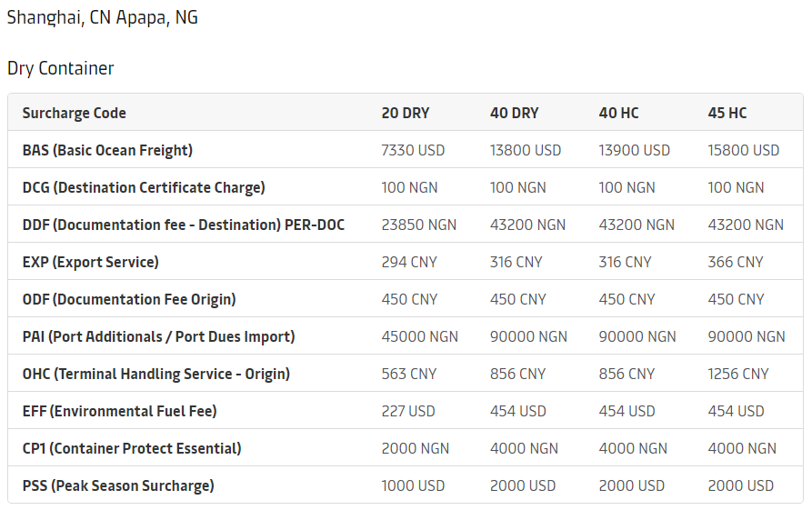
Task: Click the CP1 (Container Protect Essential) label
Action: pos(132,449)
